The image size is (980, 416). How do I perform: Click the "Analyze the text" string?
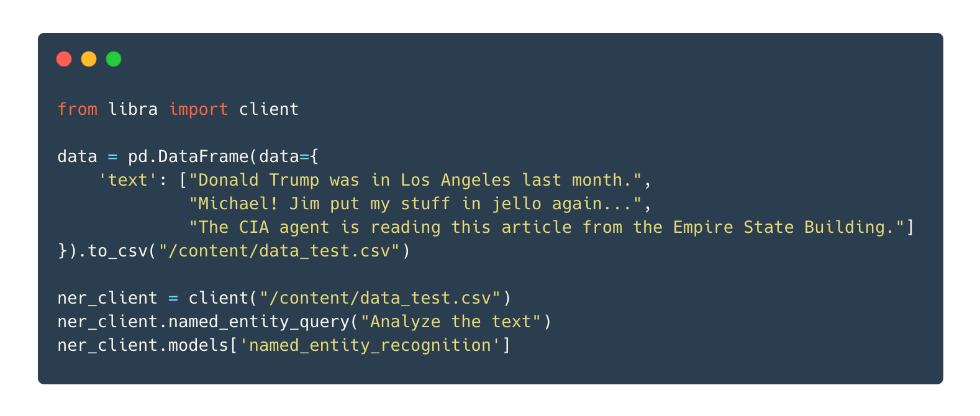click(451, 322)
